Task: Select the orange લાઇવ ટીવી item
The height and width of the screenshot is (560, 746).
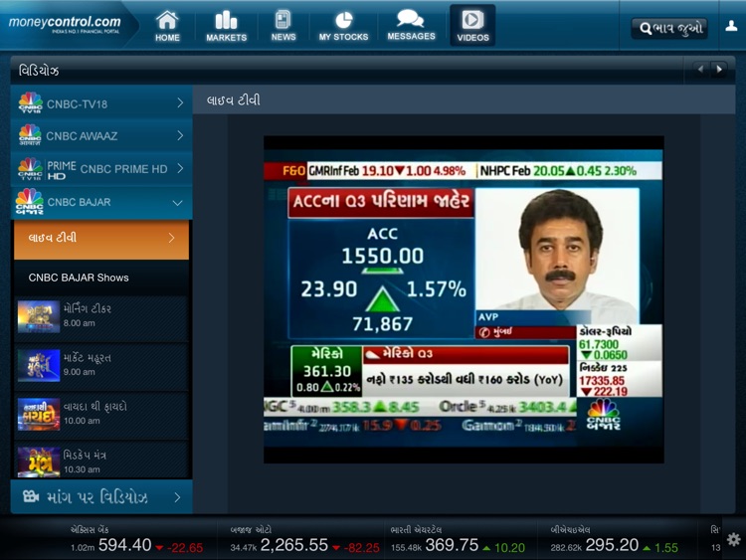Action: 101,240
